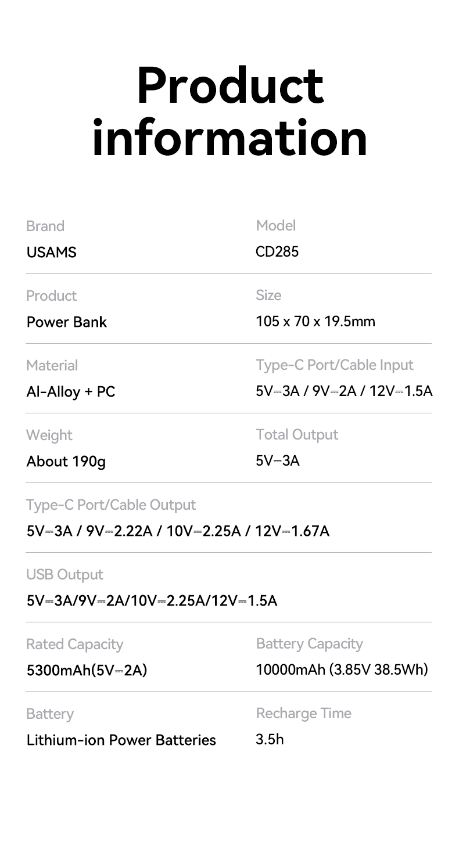Click the Battery Capacity label
The image size is (459, 868).
309,644
